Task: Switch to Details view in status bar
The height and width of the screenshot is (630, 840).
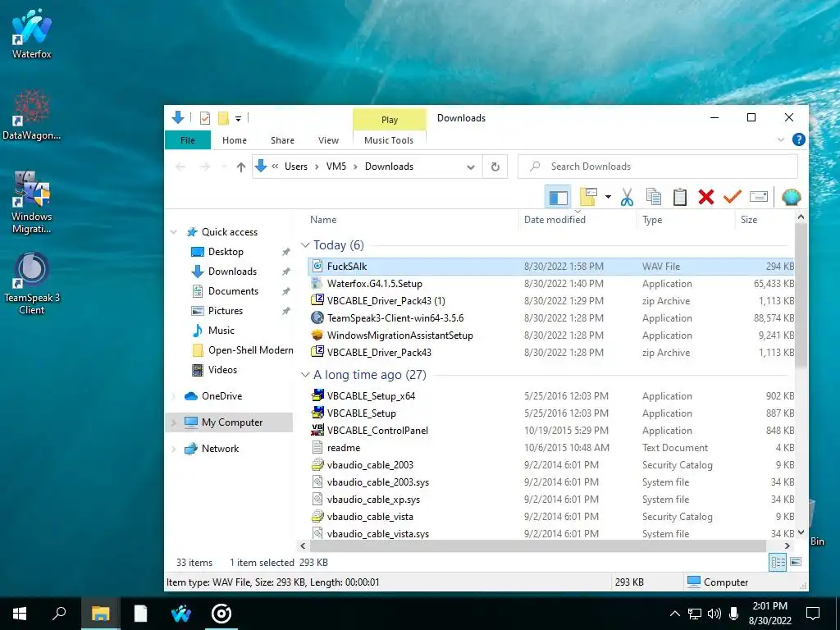Action: (x=778, y=562)
